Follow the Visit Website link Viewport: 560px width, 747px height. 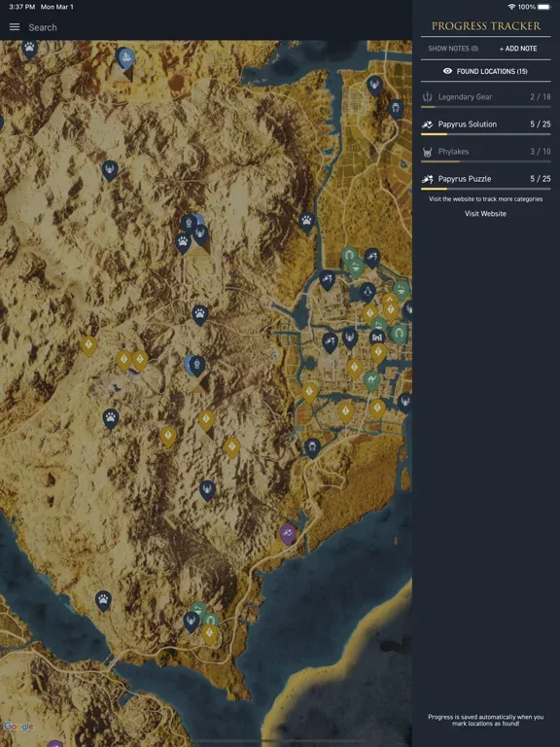point(485,214)
